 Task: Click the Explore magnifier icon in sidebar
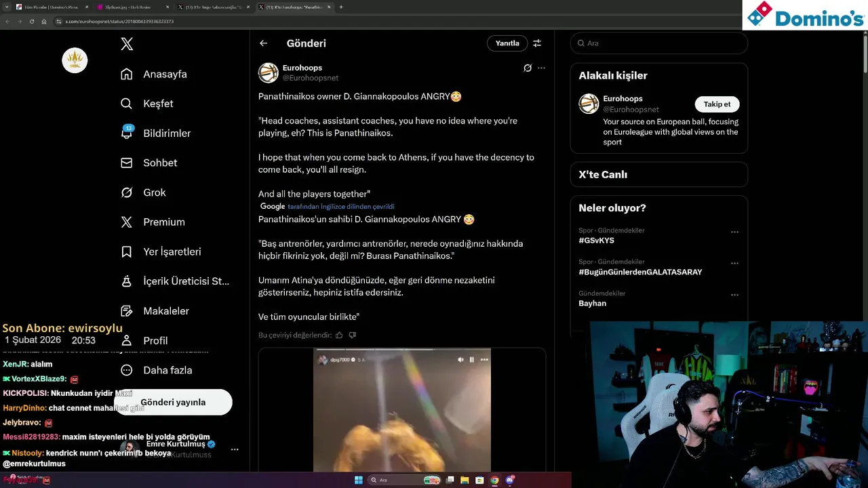(x=127, y=104)
